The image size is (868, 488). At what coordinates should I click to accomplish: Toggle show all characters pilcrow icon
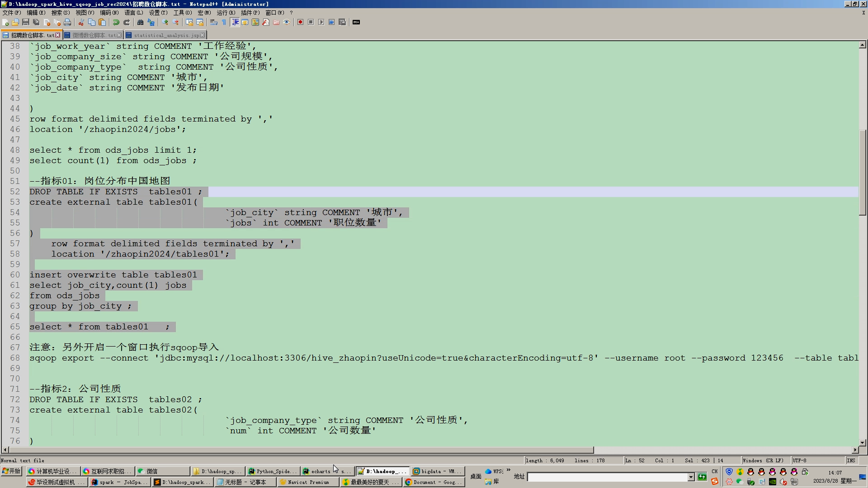[x=224, y=22]
